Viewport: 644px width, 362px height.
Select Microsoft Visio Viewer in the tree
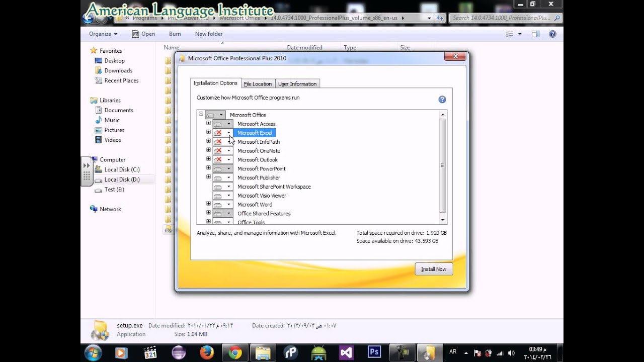point(262,196)
